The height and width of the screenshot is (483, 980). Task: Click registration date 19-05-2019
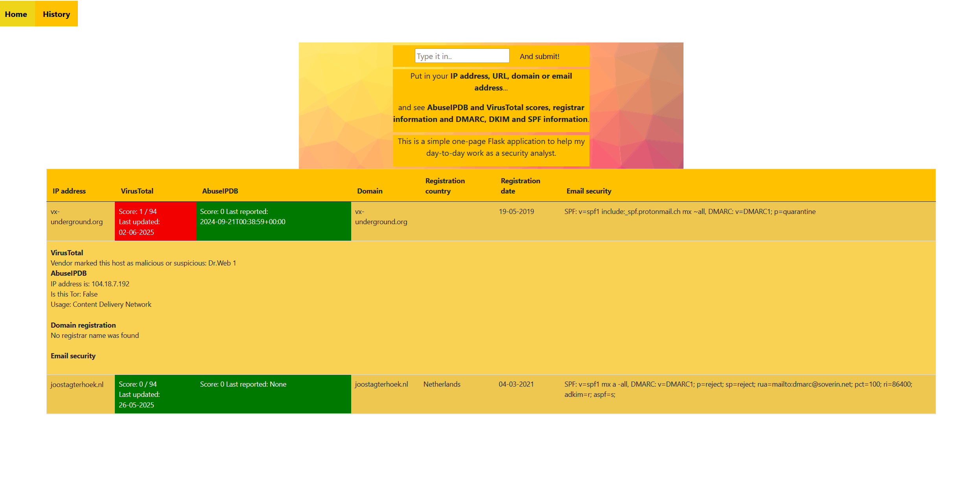point(516,211)
